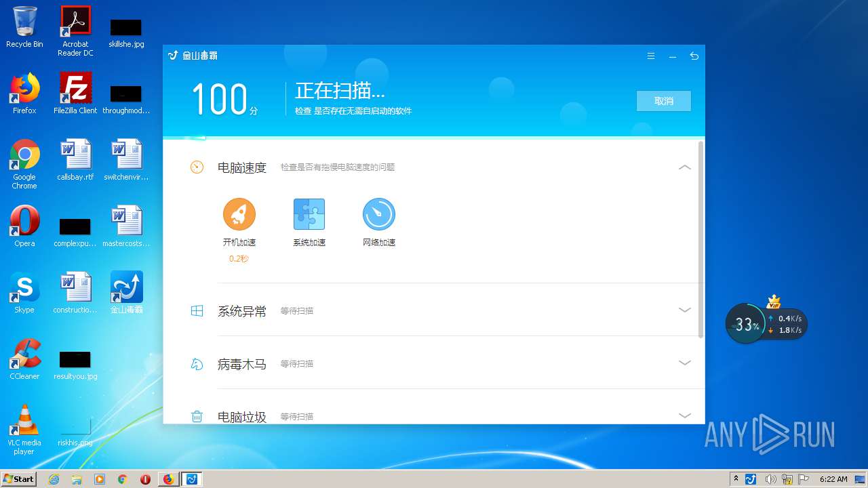Select complexpu... desktop file

tap(75, 232)
